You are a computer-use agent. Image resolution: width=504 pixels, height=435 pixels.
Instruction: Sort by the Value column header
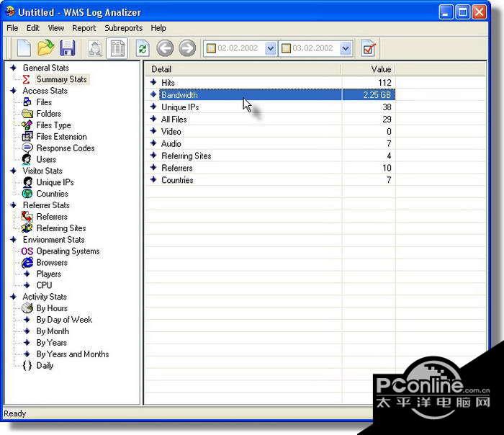369,69
